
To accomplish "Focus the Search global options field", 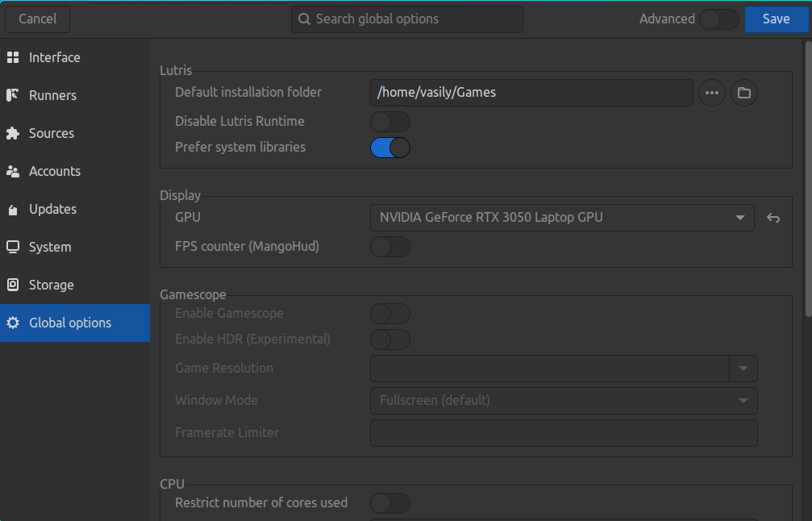I will pos(407,19).
